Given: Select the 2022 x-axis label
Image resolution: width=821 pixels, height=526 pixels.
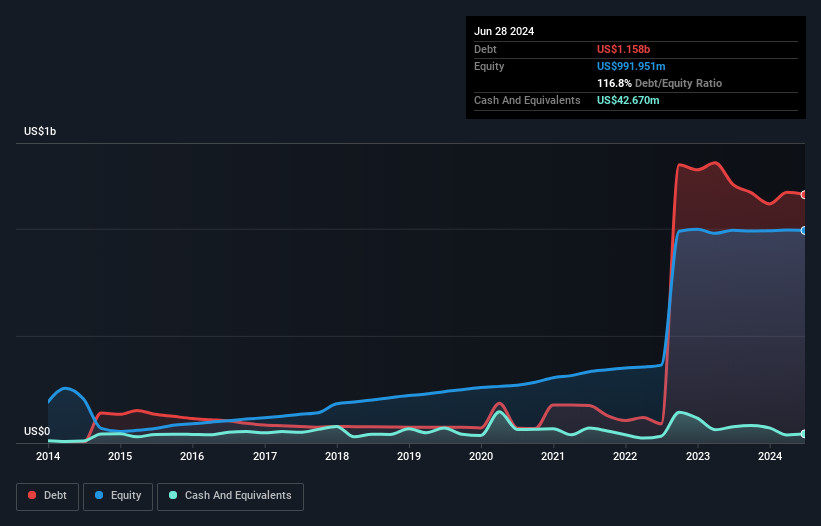Looking at the screenshot, I should tap(625, 456).
